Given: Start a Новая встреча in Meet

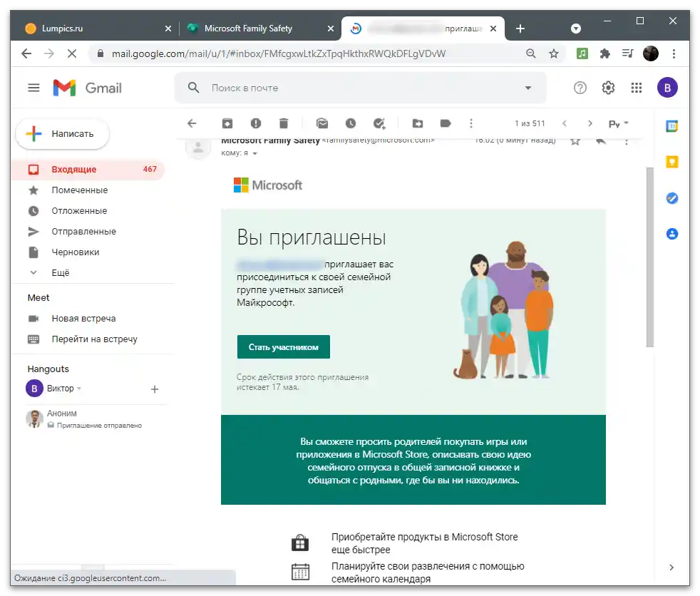Looking at the screenshot, I should (83, 318).
